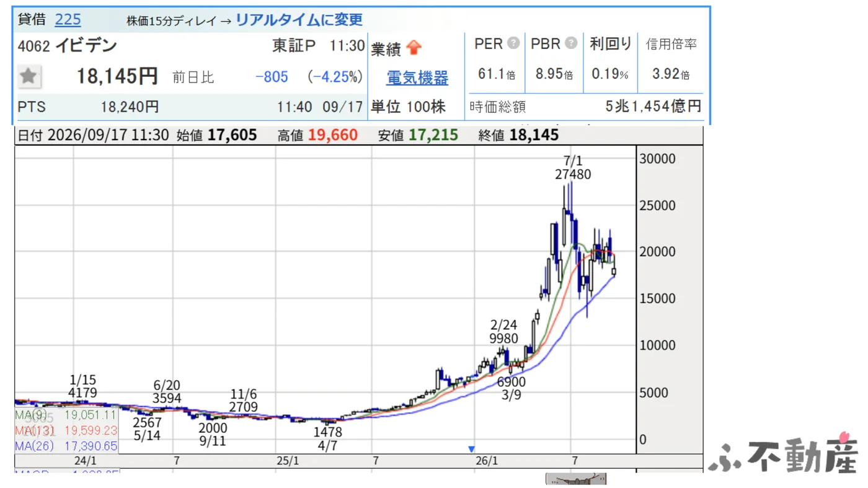Click the 1/15 high label 4179
Image resolution: width=868 pixels, height=488 pixels.
83,393
